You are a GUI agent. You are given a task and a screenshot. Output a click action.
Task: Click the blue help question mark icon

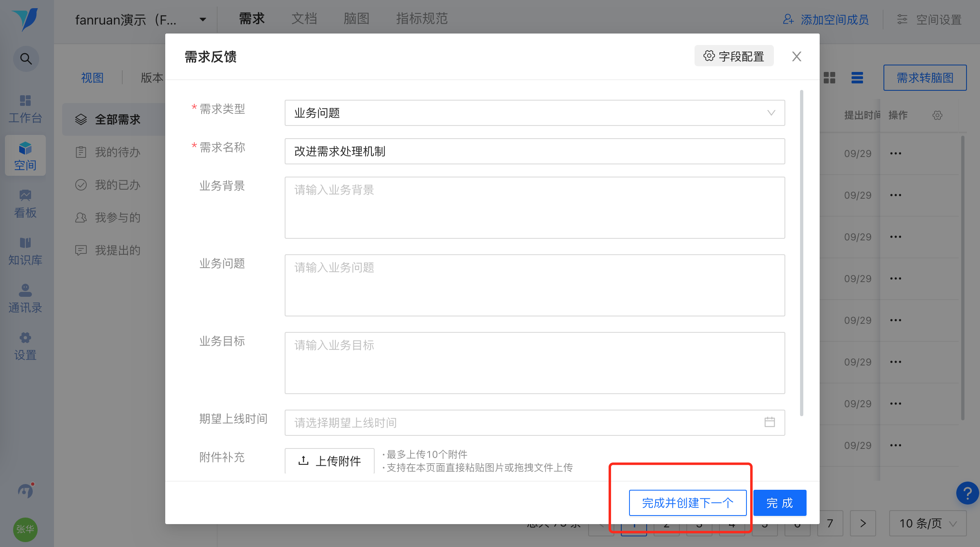click(x=967, y=493)
